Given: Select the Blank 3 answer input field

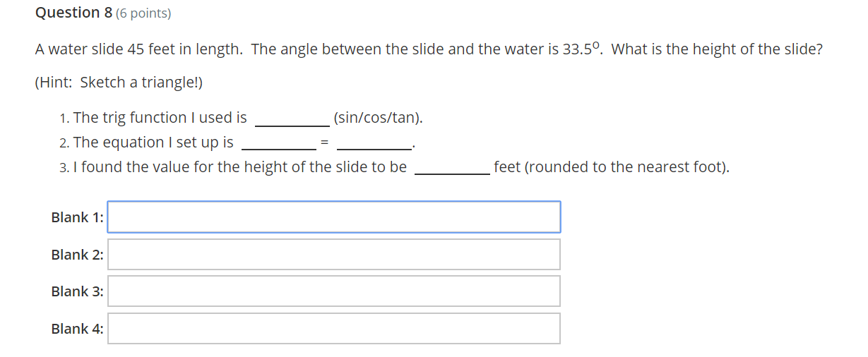Looking at the screenshot, I should (333, 291).
